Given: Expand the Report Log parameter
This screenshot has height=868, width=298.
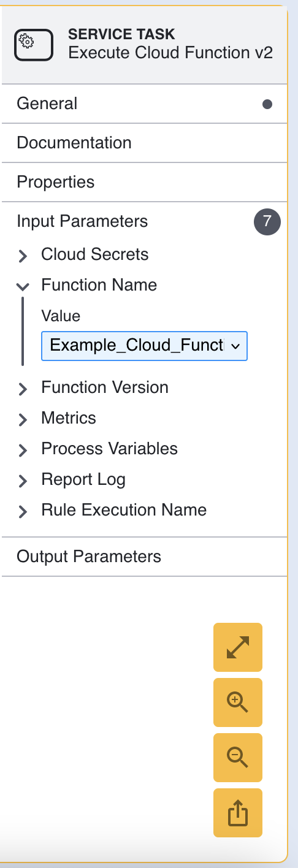Looking at the screenshot, I should (23, 481).
